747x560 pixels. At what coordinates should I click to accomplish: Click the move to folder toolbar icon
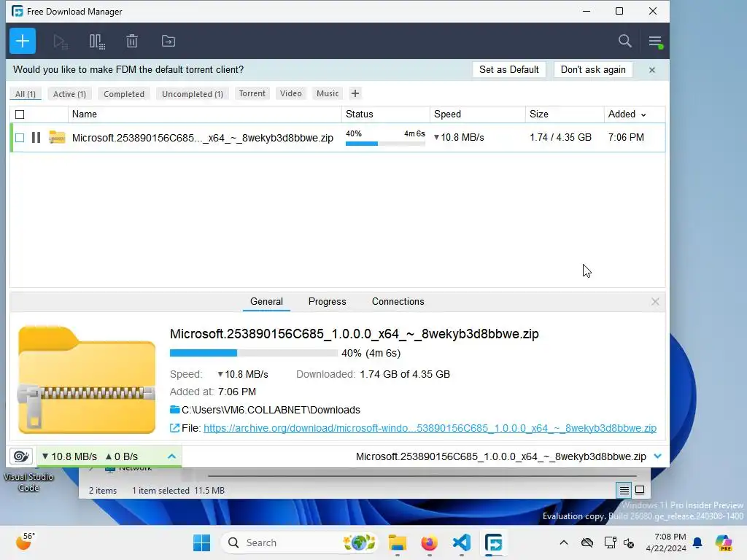pos(169,42)
